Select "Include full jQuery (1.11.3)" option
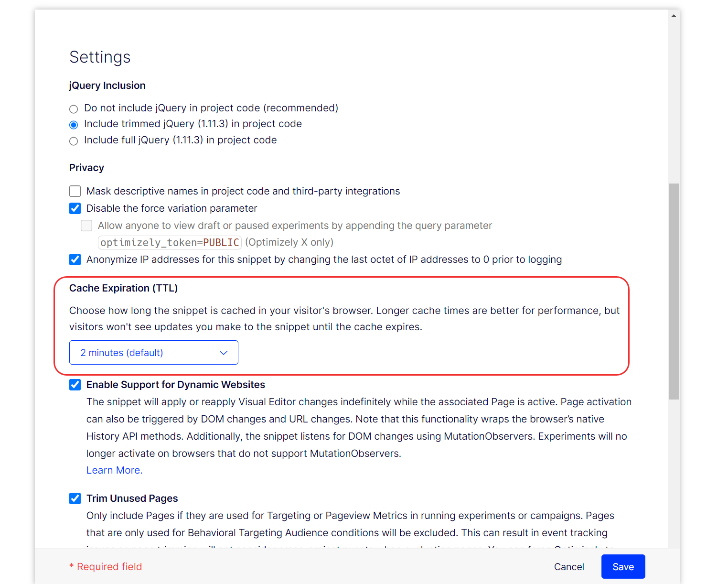 (x=74, y=141)
